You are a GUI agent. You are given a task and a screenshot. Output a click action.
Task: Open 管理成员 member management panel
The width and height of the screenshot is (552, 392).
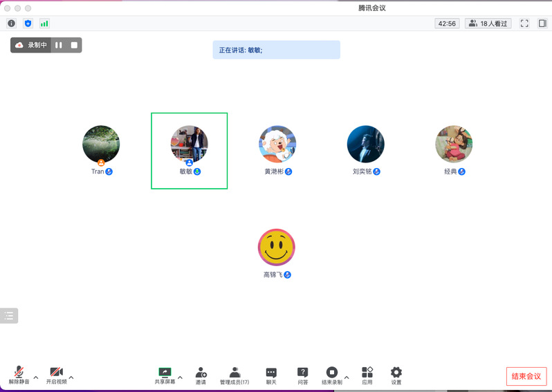[234, 375]
